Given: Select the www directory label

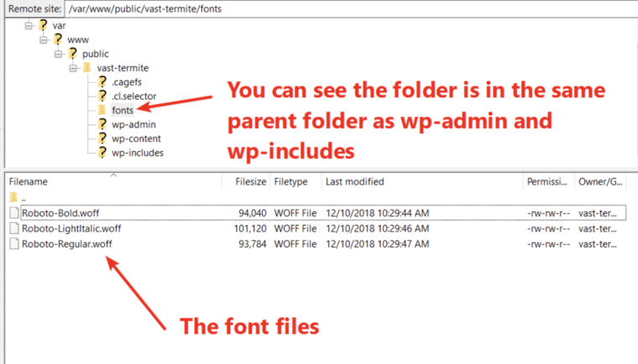Looking at the screenshot, I should (78, 40).
